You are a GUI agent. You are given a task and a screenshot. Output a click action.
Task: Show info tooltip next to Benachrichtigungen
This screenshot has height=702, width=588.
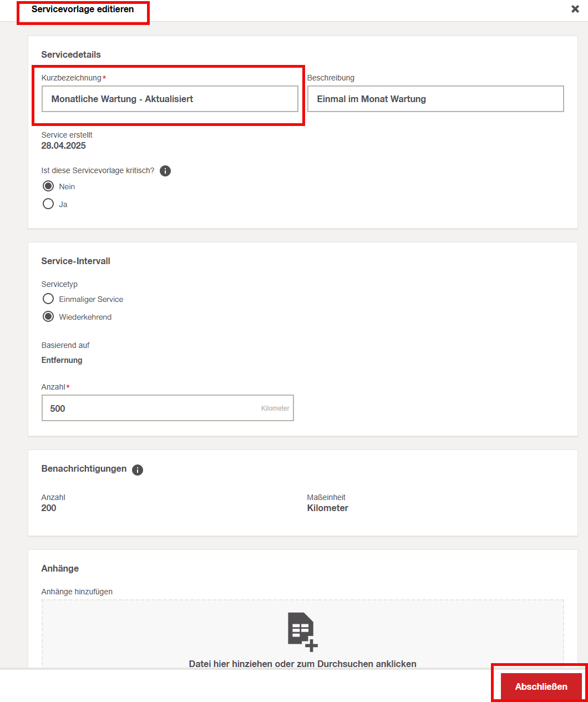click(x=138, y=470)
